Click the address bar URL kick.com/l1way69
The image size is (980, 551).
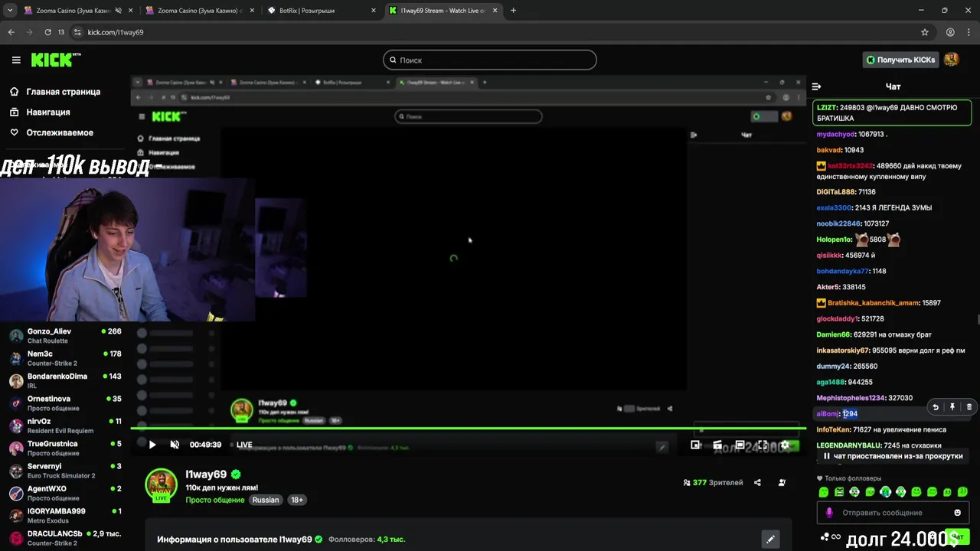tap(116, 32)
